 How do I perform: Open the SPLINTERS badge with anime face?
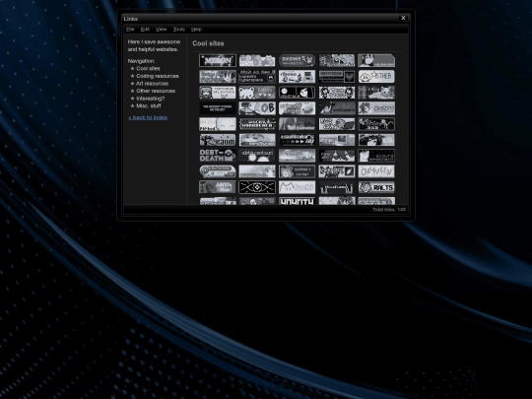(x=218, y=93)
